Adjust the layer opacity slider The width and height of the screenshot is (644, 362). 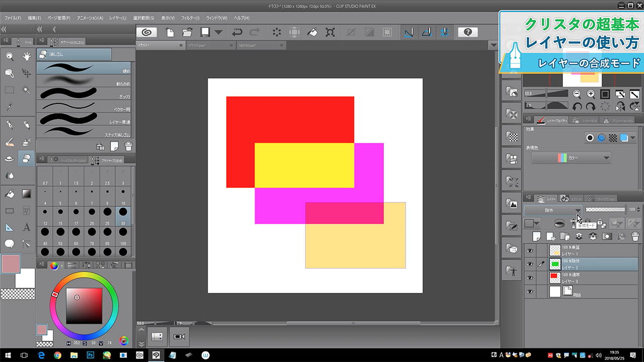(605, 210)
